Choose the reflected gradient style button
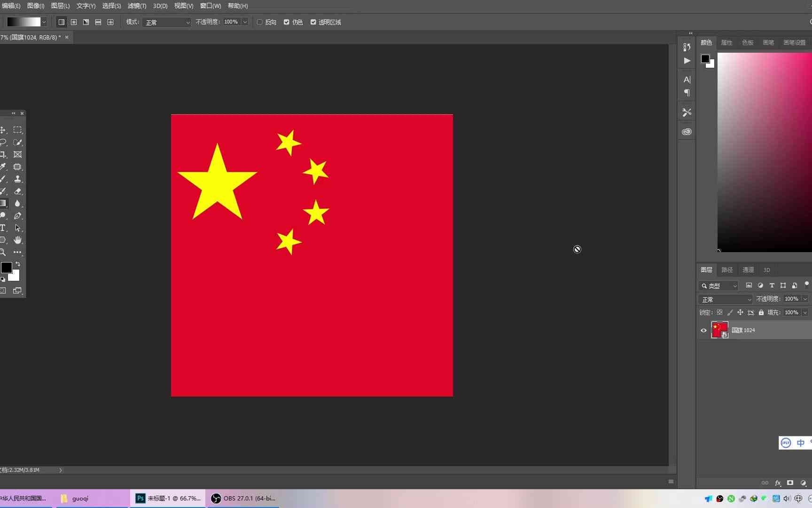 tap(98, 22)
